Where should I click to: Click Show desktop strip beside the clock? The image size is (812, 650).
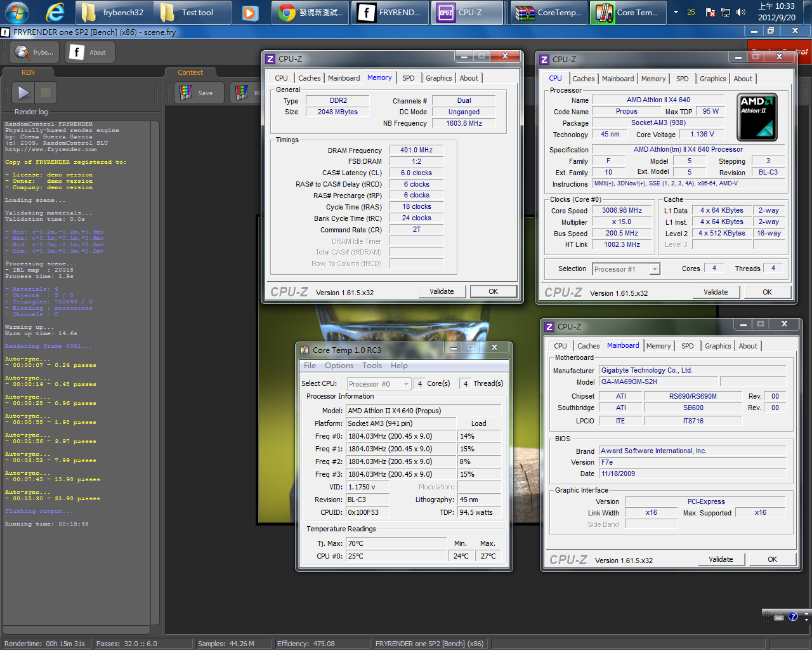coord(807,12)
